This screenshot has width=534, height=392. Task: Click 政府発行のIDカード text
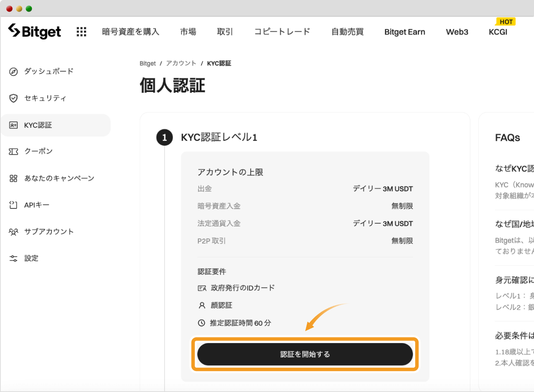pos(243,288)
